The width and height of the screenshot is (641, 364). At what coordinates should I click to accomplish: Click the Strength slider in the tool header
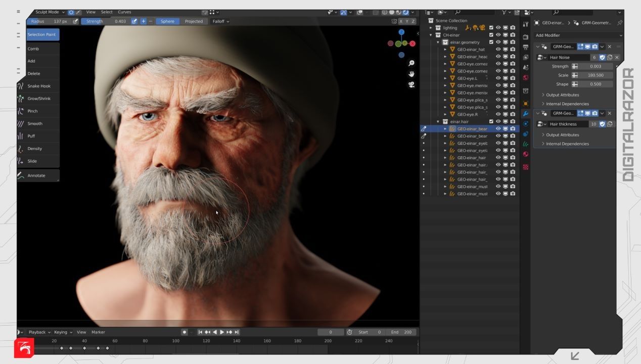point(105,21)
